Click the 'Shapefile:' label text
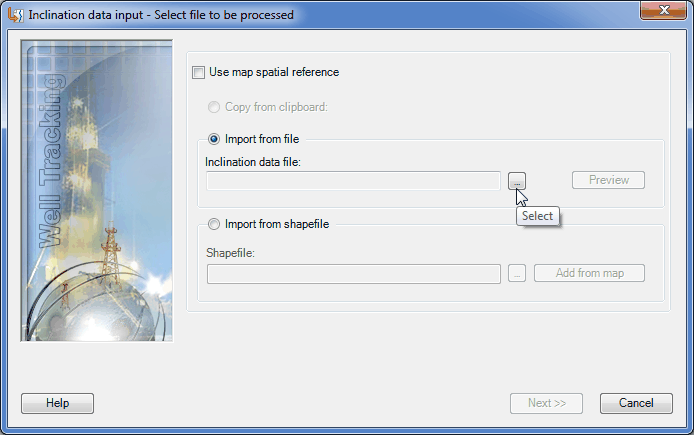Screen dimensions: 694x435 (231, 253)
